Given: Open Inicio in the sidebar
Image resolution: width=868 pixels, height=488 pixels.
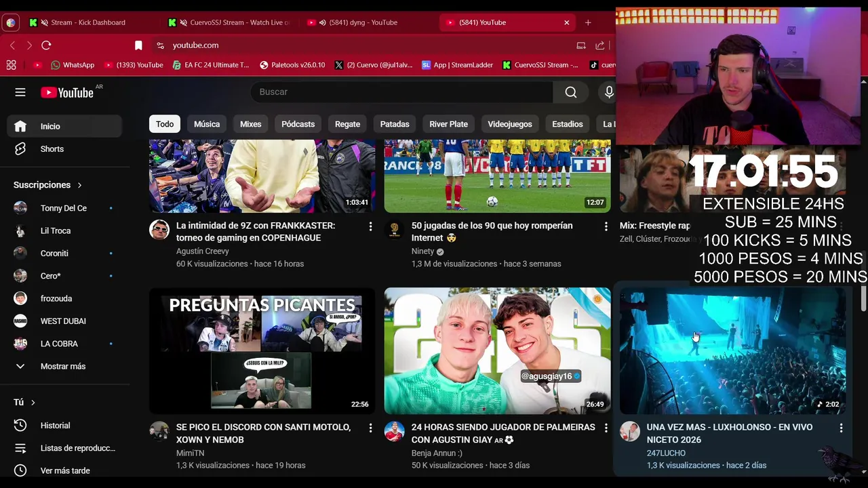Looking at the screenshot, I should (x=64, y=127).
